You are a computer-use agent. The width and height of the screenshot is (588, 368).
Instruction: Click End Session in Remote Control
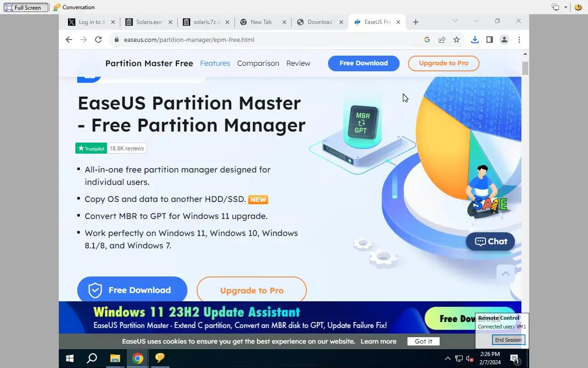click(508, 340)
